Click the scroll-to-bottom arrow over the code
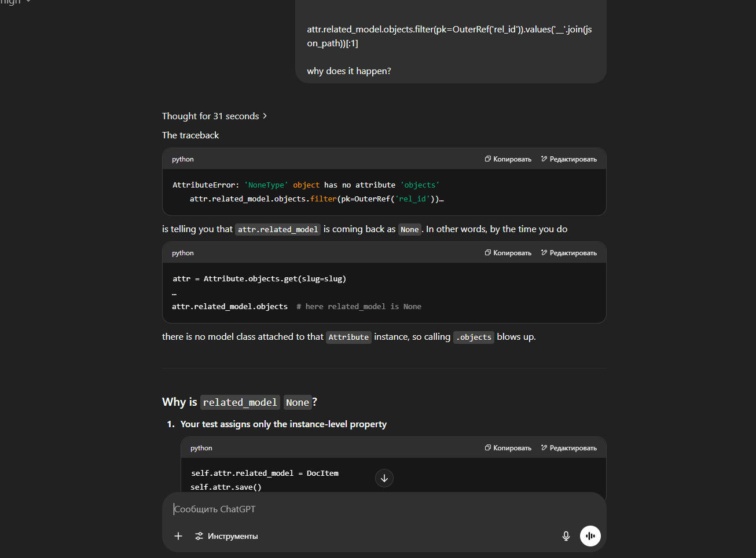 tap(384, 478)
